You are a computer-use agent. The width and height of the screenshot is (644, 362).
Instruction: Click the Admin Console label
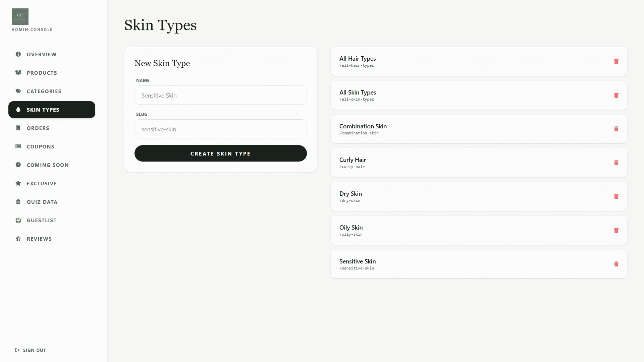(32, 29)
